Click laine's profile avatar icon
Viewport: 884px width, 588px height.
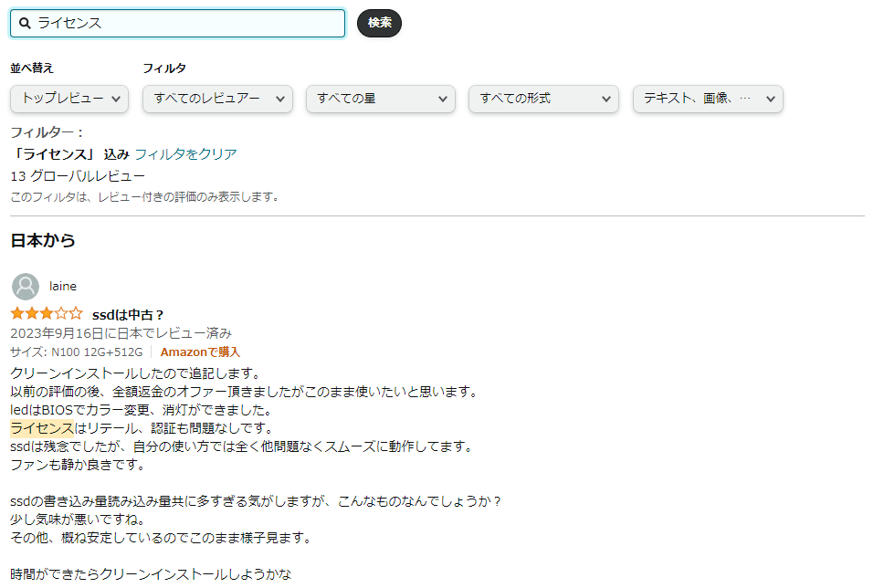coord(26,287)
